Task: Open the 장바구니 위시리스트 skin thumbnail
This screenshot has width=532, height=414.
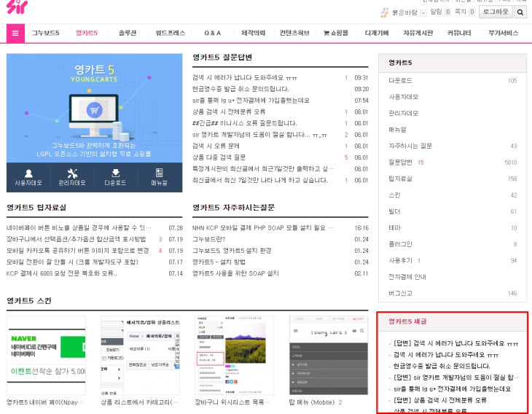Action: coord(235,355)
